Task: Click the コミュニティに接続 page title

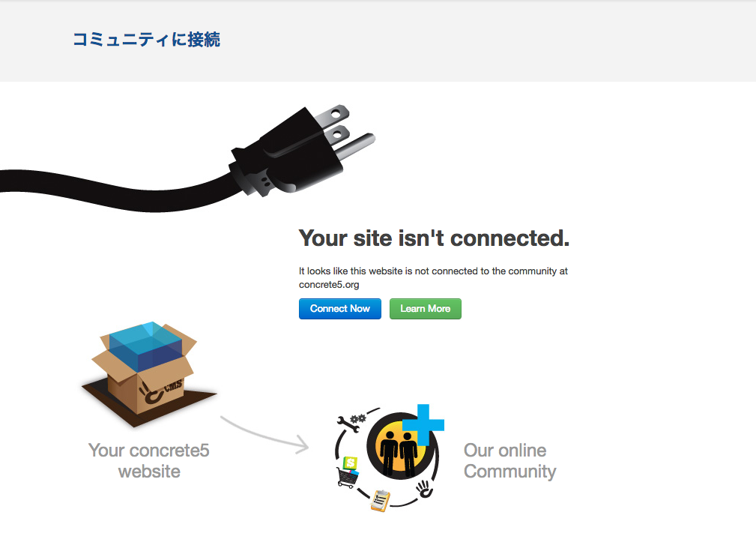Action: point(147,40)
